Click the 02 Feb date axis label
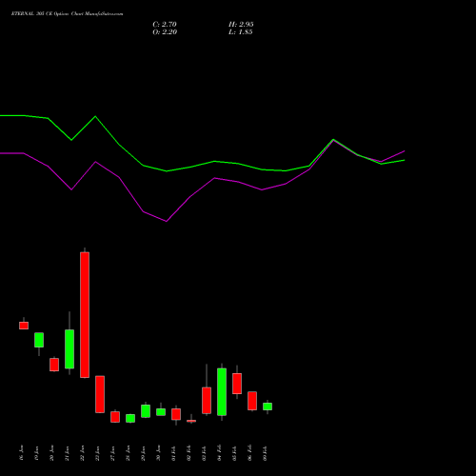The image size is (476, 476). click(188, 453)
